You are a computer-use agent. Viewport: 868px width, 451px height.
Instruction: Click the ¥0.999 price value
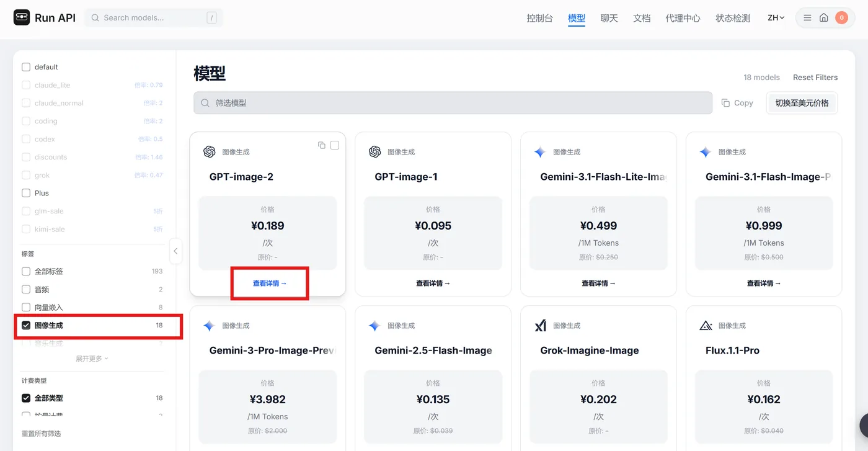pos(764,226)
